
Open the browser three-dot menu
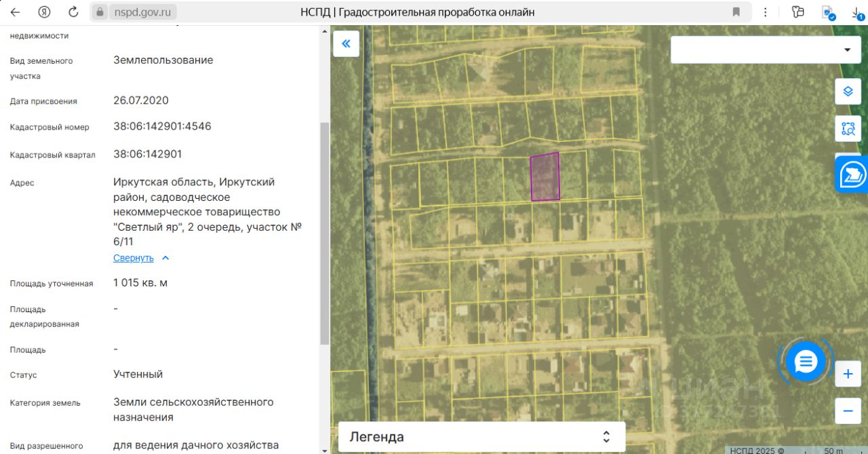tap(766, 12)
